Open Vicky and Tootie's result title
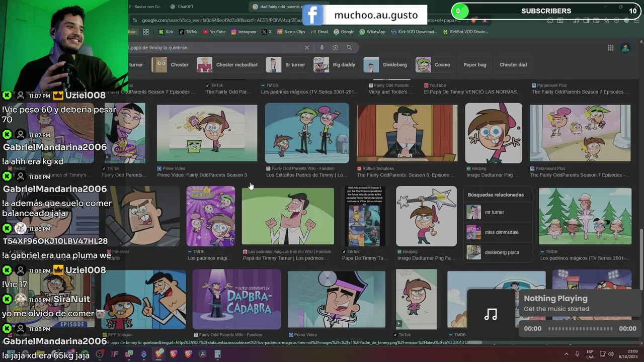Screen dimensions: 644x362 [390, 92]
